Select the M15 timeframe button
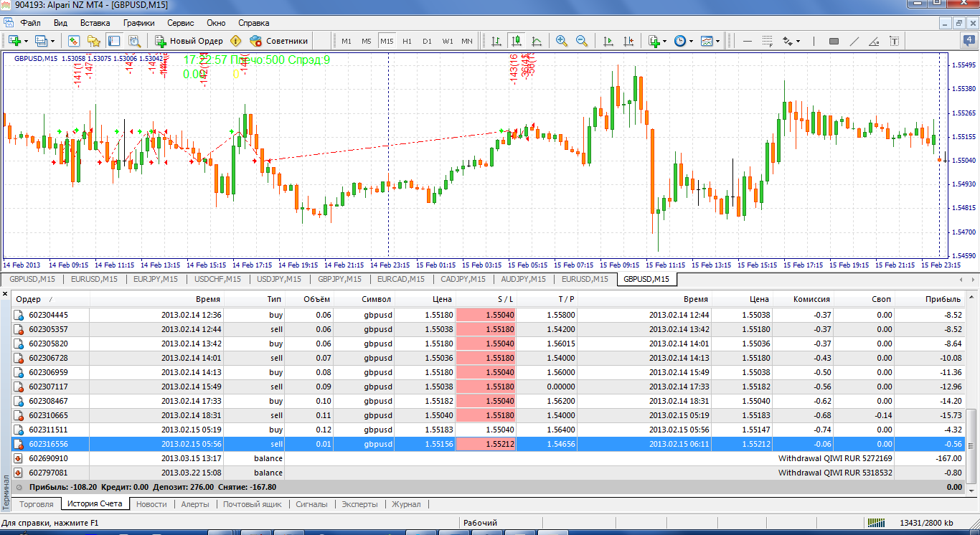The width and height of the screenshot is (980, 535). pos(387,41)
